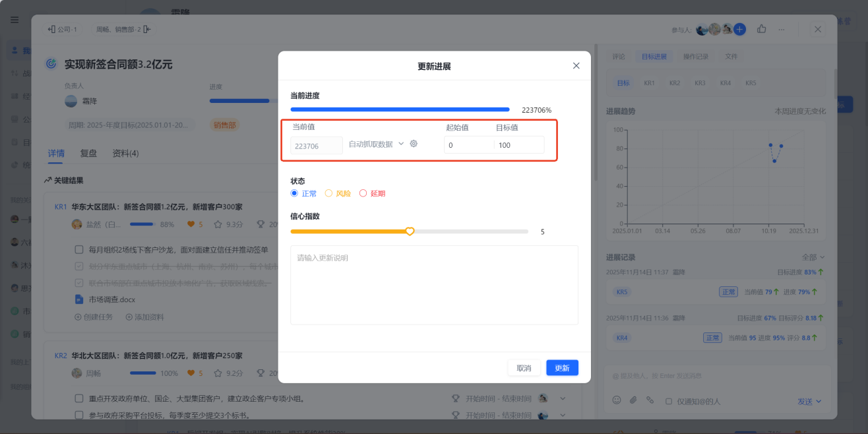
Task: Close the 更新进展 dialog with the X
Action: tap(576, 66)
